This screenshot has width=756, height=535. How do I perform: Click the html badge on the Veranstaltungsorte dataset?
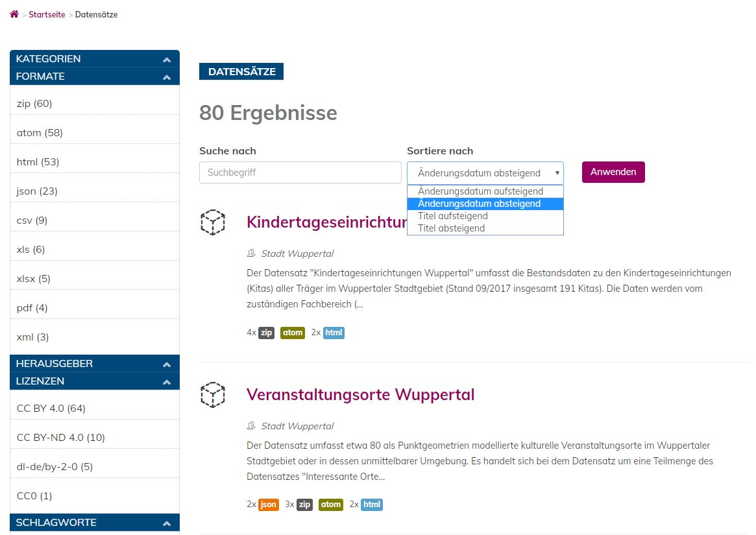[371, 504]
